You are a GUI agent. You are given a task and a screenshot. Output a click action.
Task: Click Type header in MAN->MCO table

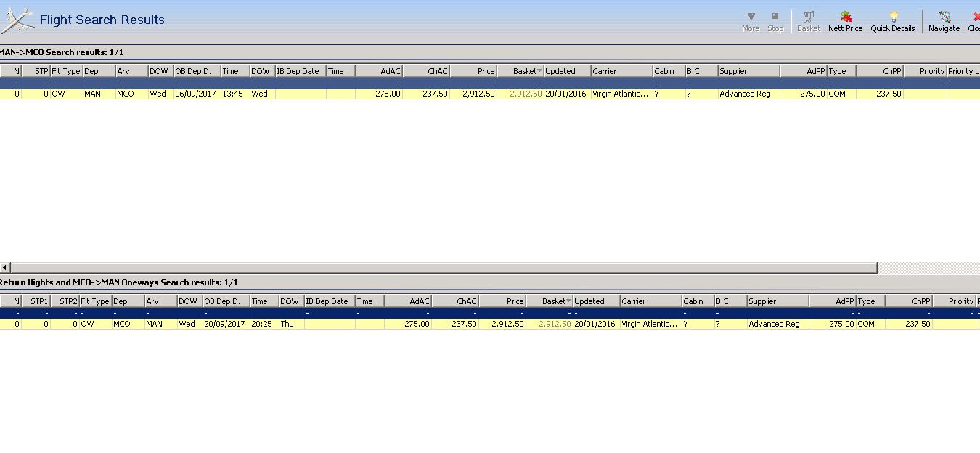841,71
